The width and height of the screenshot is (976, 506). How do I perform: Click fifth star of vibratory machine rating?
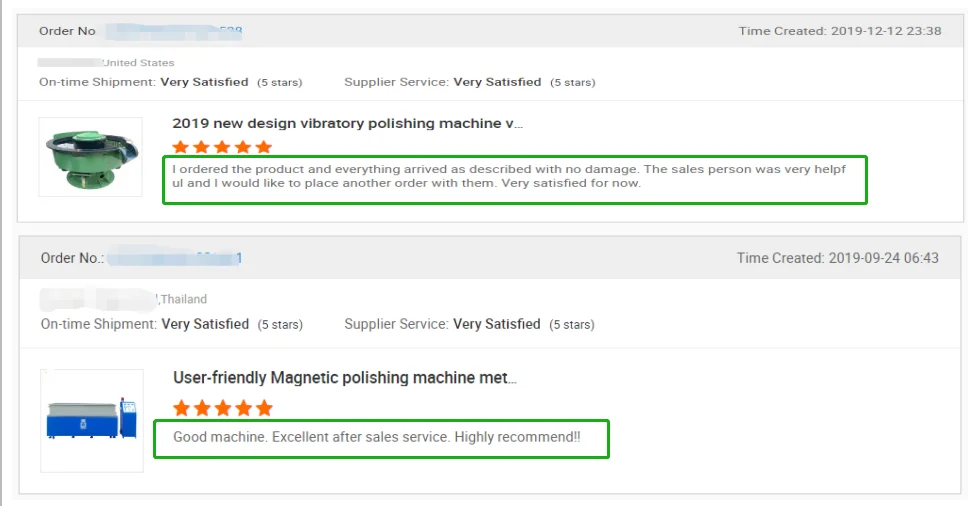264,147
